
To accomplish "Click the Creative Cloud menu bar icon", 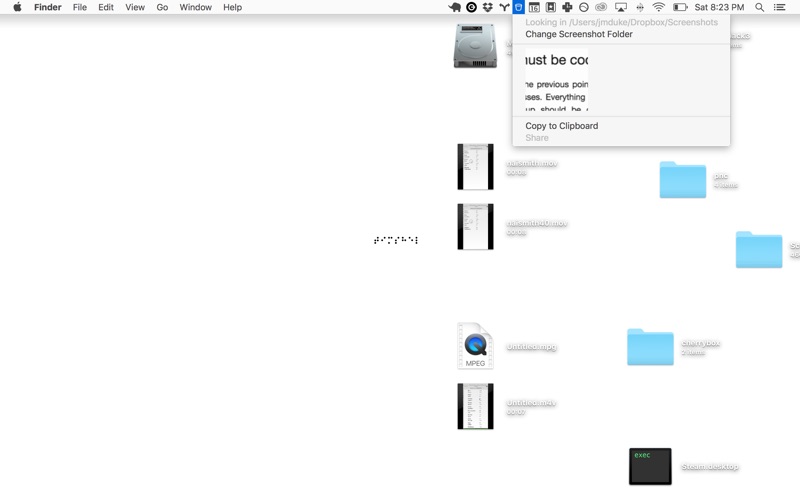I will point(601,7).
